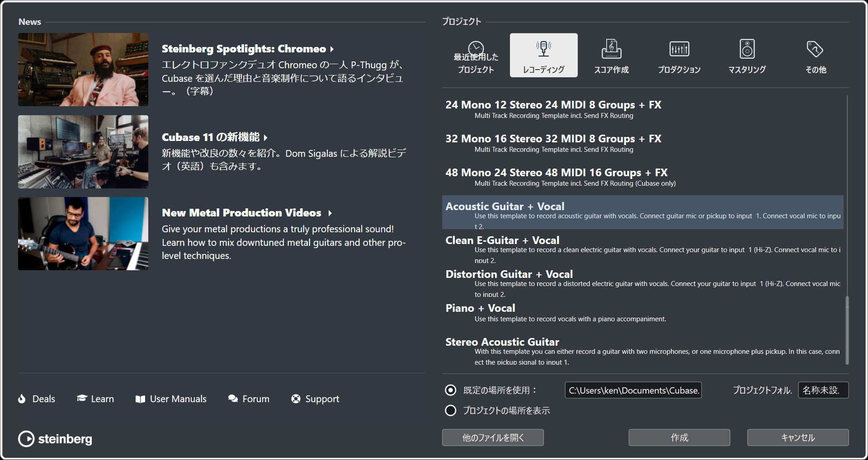Select Stereo Acoustic Guitar template
This screenshot has height=460, width=868.
click(x=642, y=348)
